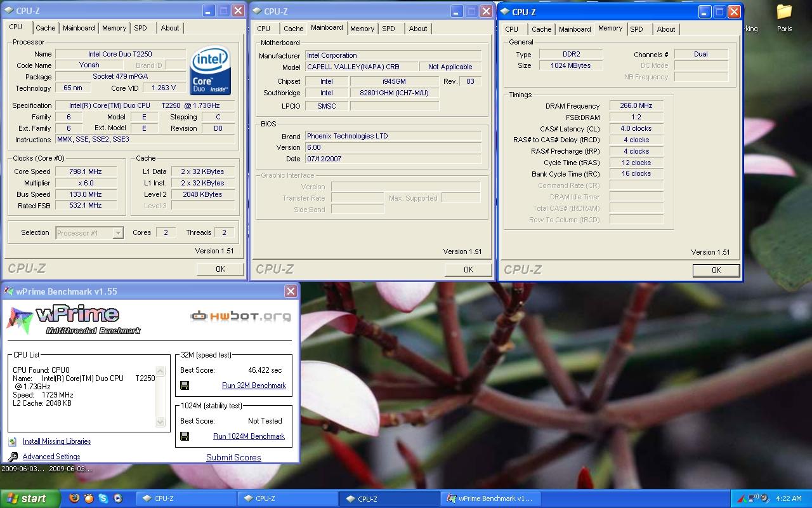Click the CPU List scrollbar down arrow

(160, 422)
